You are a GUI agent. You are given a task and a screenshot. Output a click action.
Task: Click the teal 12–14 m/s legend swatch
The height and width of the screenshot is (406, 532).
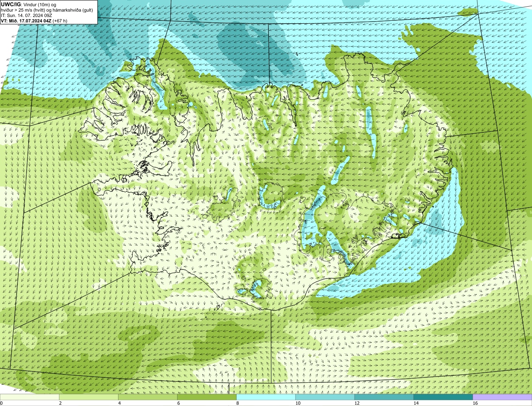point(384,397)
